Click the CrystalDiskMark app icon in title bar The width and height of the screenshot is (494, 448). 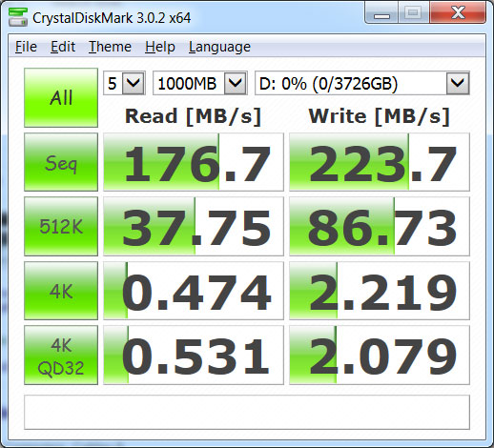point(18,17)
